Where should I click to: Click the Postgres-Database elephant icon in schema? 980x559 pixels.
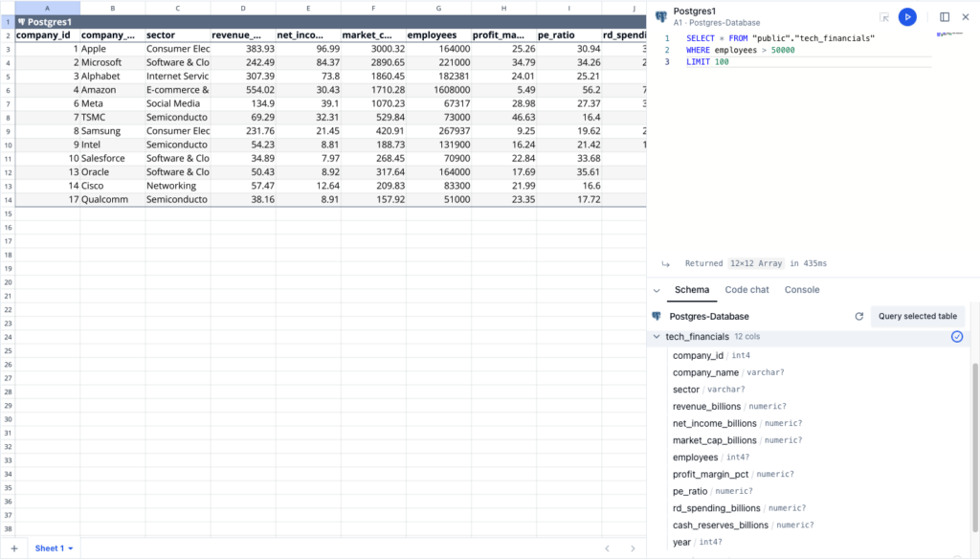coord(657,317)
